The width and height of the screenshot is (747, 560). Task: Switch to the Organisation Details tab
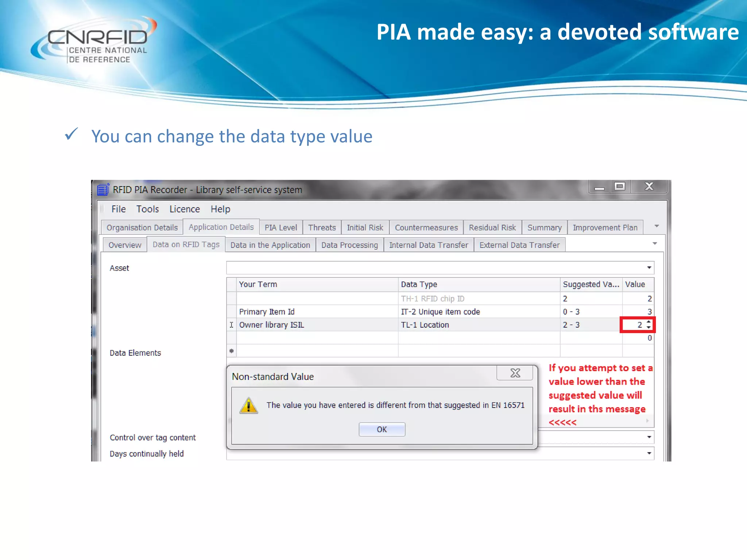142,227
